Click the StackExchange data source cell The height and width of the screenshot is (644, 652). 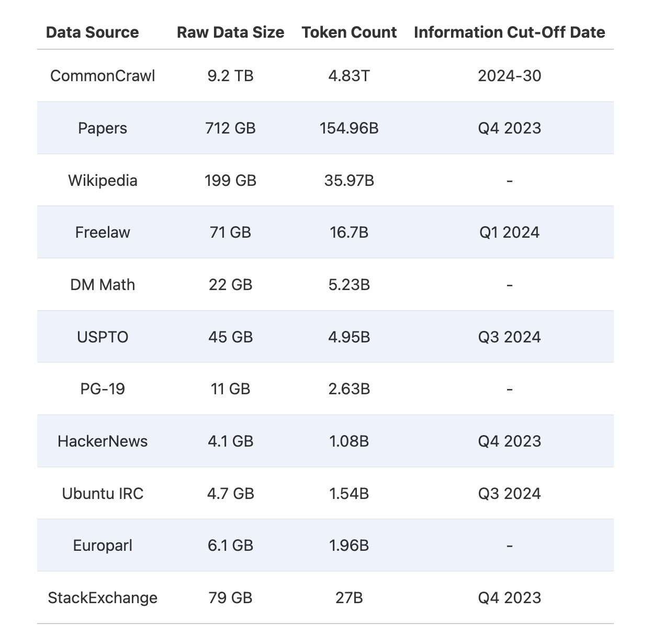click(x=103, y=598)
